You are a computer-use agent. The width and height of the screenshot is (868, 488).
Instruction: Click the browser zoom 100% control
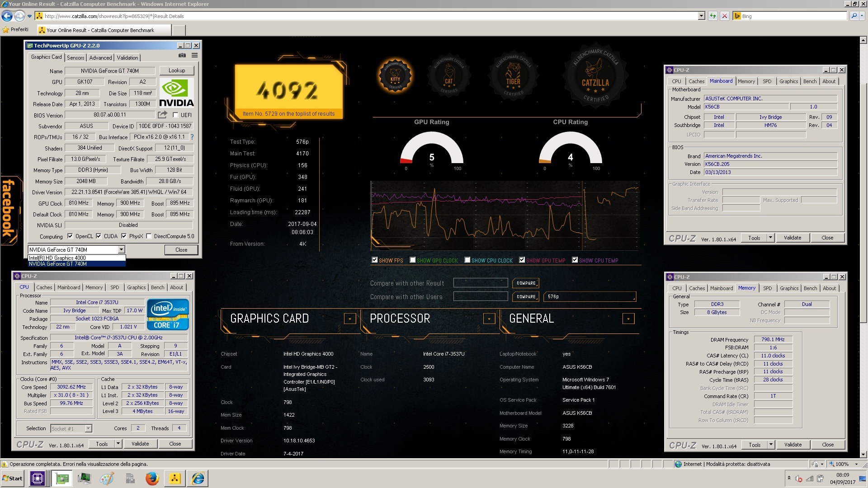[x=844, y=464]
